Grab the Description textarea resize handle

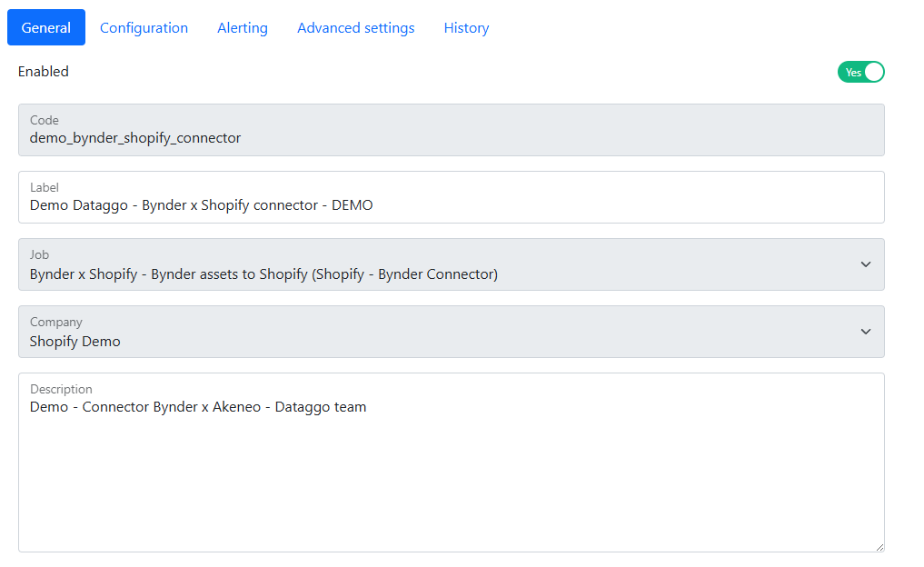[x=879, y=546]
